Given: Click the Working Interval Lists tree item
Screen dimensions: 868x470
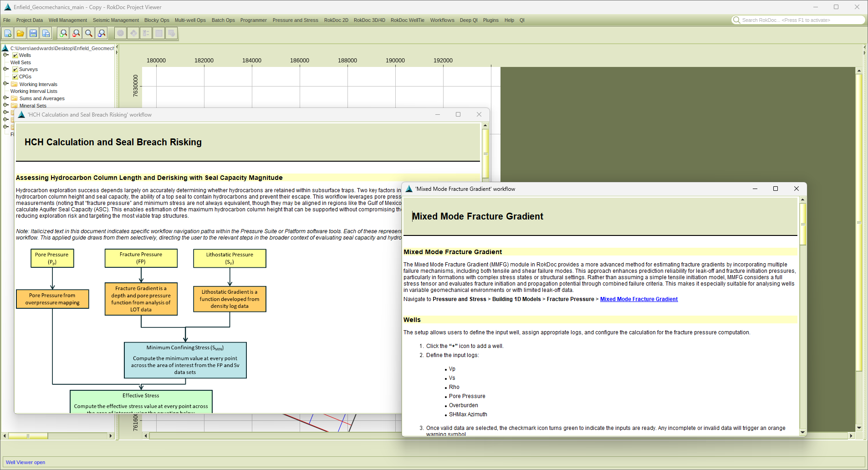Looking at the screenshot, I should [34, 91].
